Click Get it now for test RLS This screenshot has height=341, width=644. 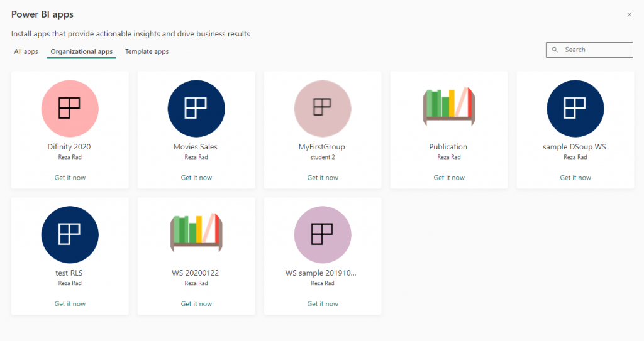click(70, 304)
